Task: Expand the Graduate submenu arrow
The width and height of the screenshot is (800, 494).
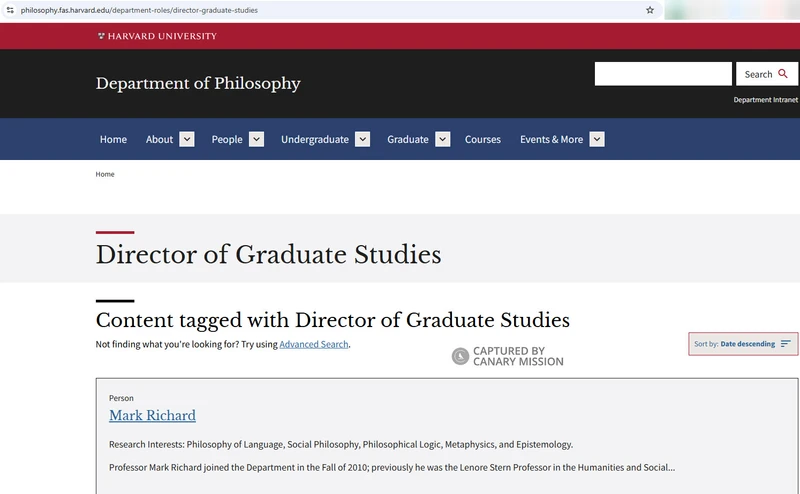Action: [x=442, y=139]
